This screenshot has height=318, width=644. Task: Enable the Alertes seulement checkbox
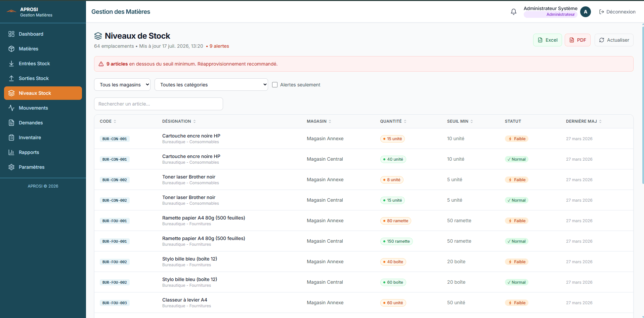click(275, 85)
